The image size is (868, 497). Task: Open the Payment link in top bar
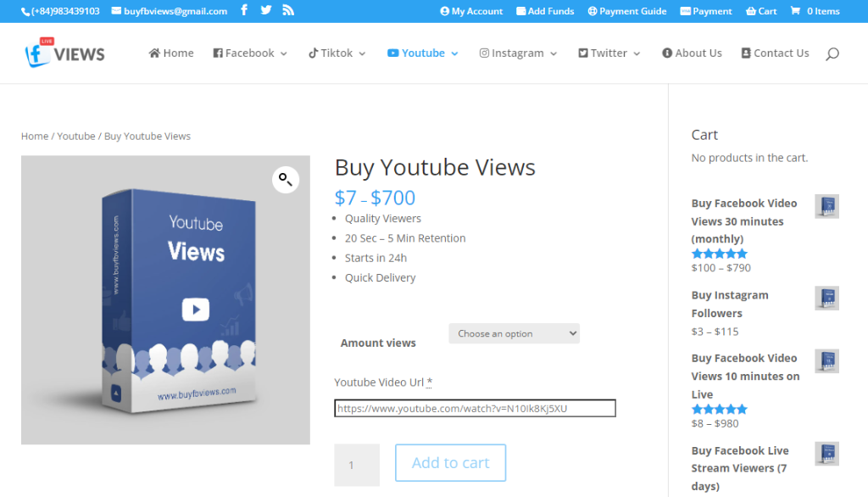pos(706,11)
